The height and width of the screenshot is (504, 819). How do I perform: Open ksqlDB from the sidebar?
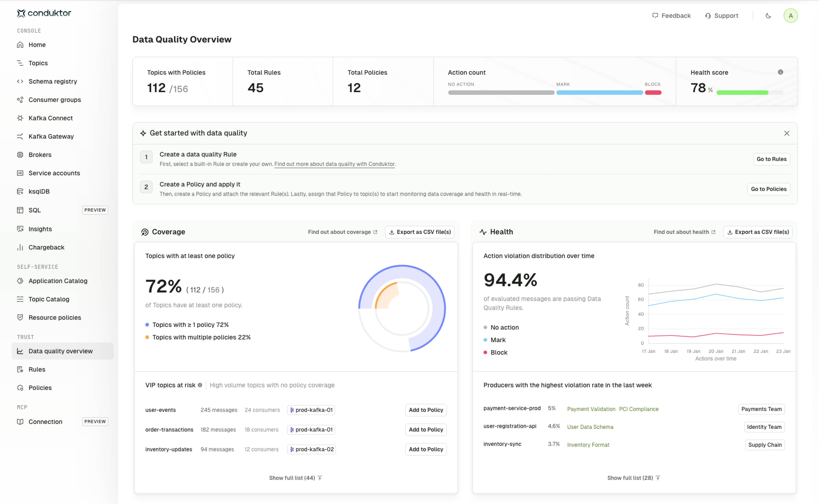click(x=39, y=191)
